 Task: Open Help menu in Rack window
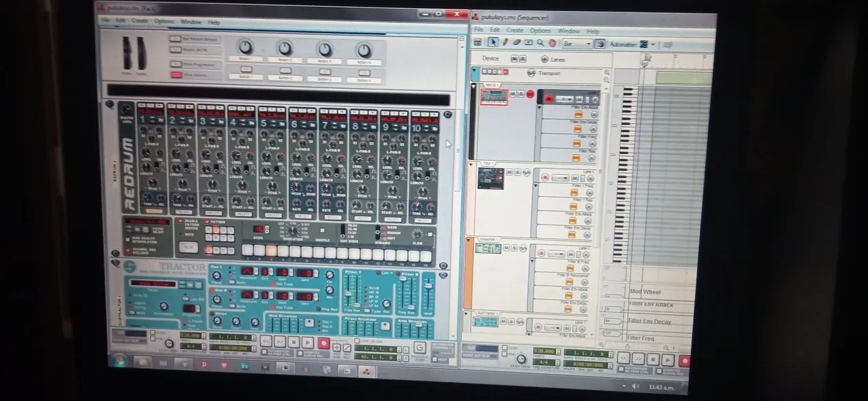pos(214,22)
